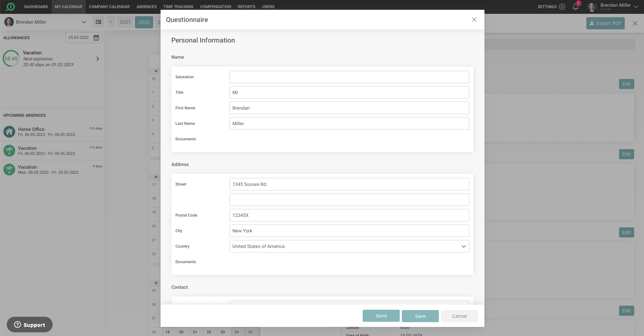Click the calendar date picker icon
The width and height of the screenshot is (644, 336).
[96, 38]
